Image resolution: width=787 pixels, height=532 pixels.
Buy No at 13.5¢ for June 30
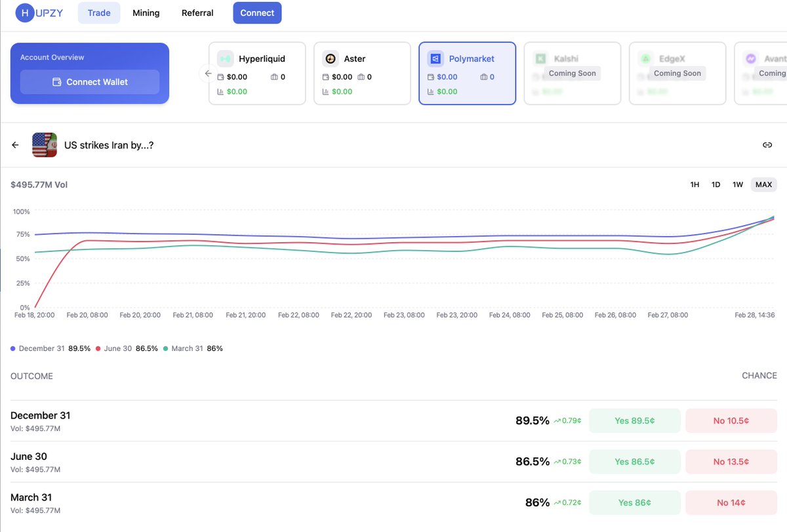(731, 462)
